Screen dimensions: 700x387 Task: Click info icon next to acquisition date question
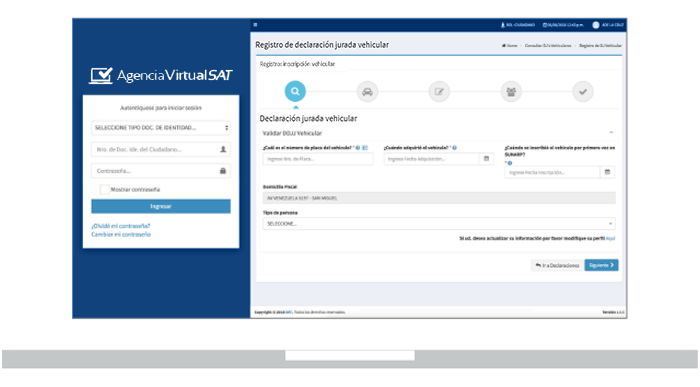pos(454,148)
